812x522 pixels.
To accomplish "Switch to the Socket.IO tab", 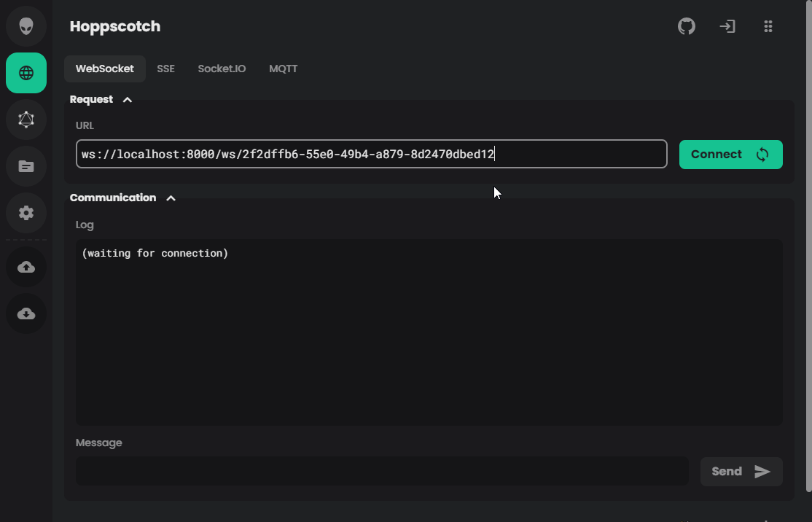I will (x=222, y=69).
